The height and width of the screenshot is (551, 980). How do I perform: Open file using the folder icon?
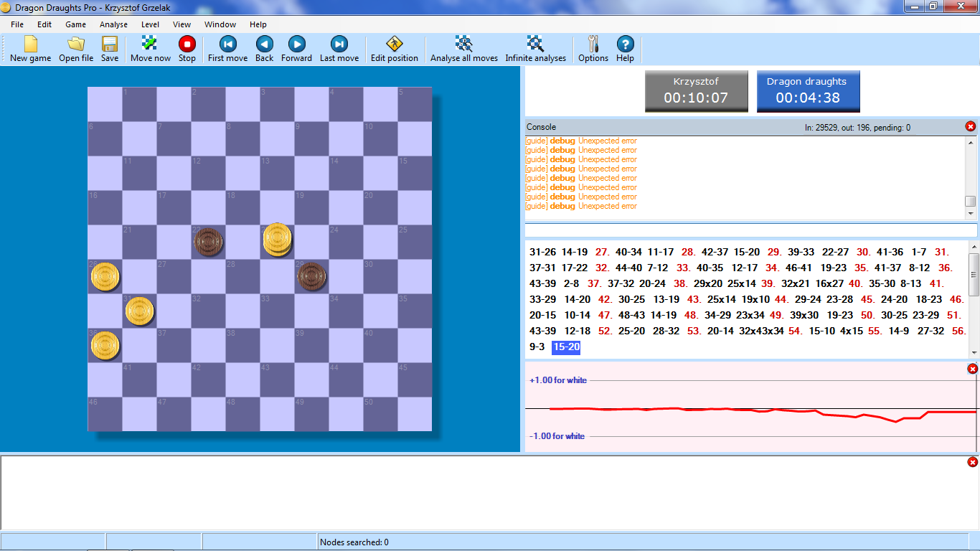point(76,49)
